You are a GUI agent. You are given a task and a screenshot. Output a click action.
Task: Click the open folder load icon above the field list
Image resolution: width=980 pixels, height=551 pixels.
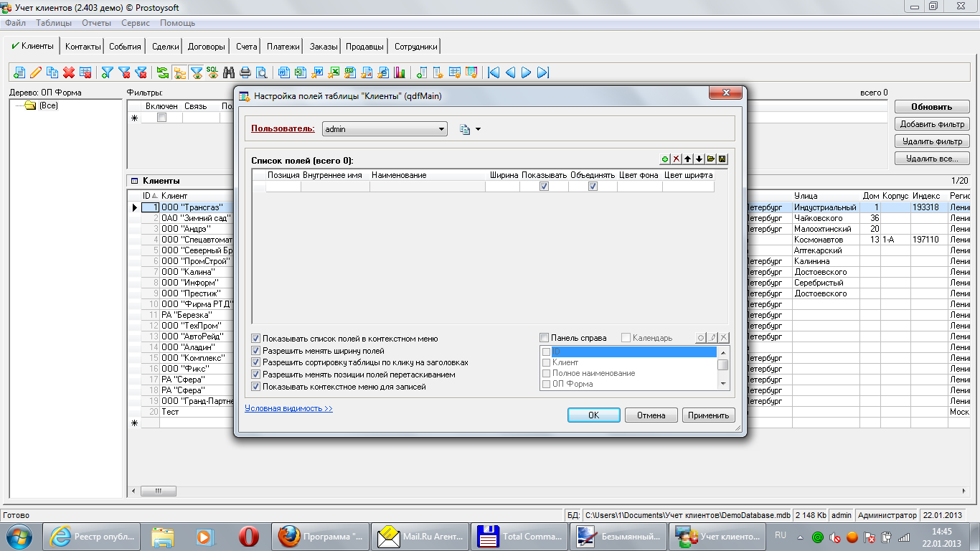coord(711,159)
